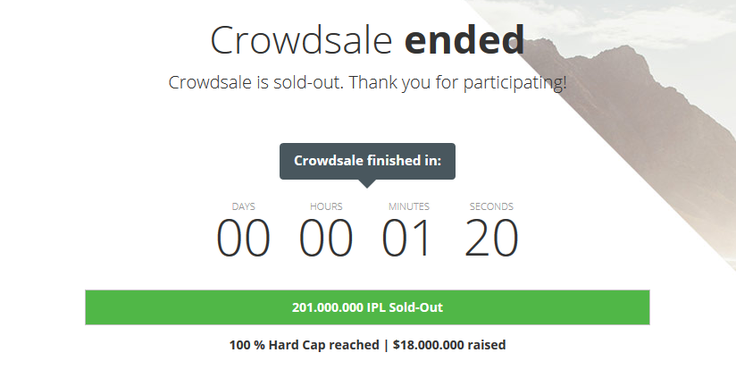Click the left end of progress bar
The width and height of the screenshot is (736, 378).
point(87,308)
